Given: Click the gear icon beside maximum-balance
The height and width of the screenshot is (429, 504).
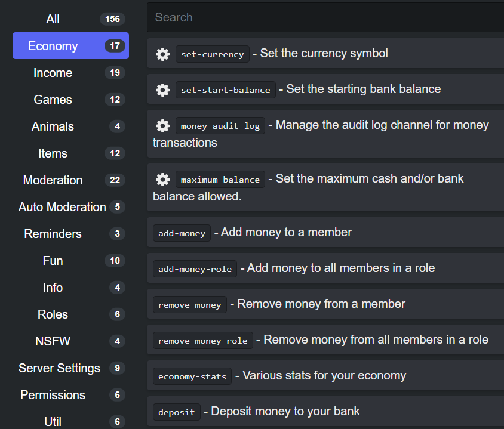Looking at the screenshot, I should tap(162, 179).
